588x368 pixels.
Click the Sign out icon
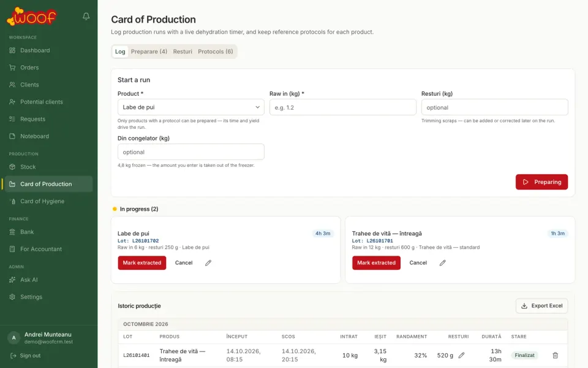coord(13,356)
